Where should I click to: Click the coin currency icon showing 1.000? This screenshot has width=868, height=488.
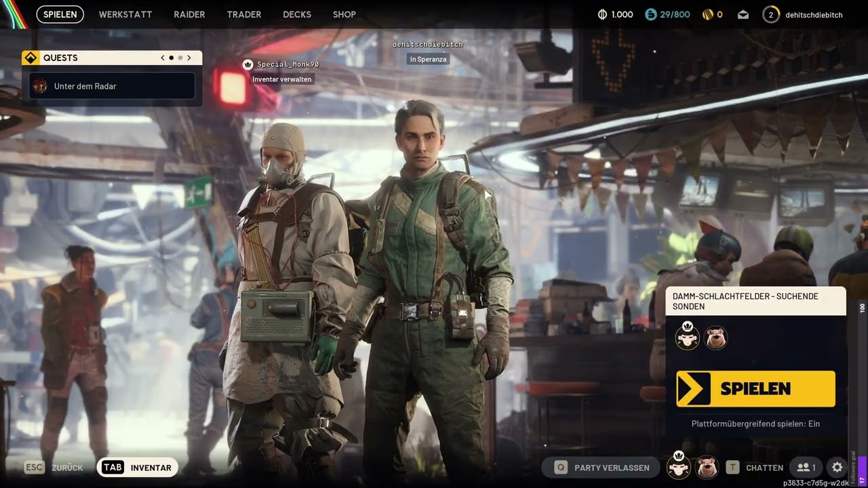point(602,14)
